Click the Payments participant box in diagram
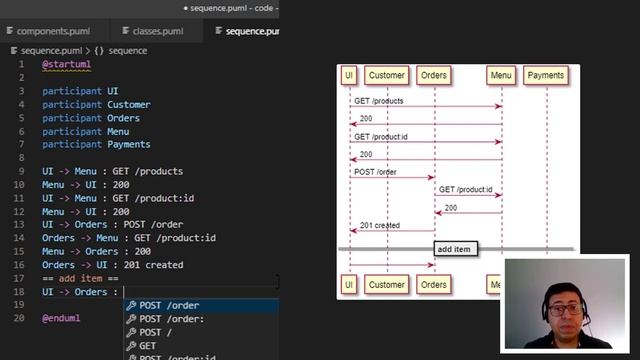 546,75
